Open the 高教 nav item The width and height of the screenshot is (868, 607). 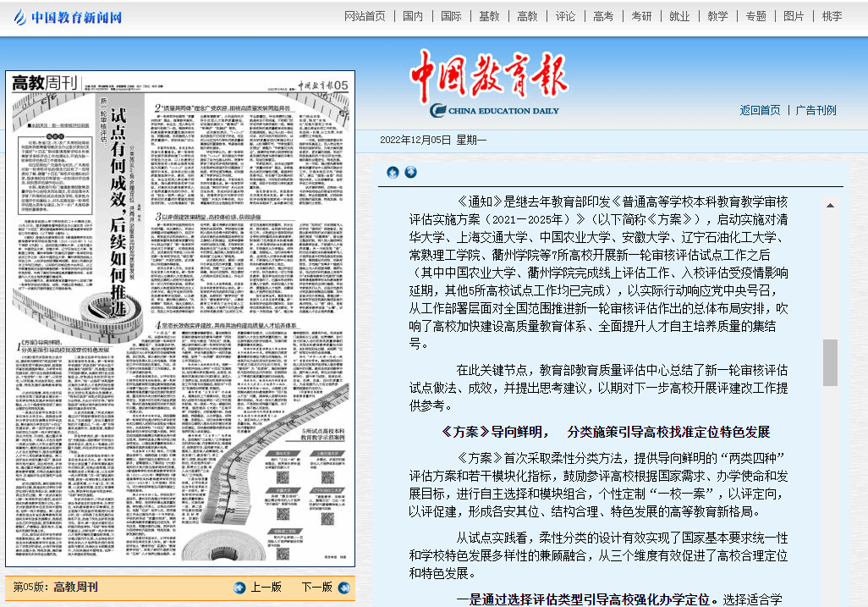pyautogui.click(x=528, y=17)
